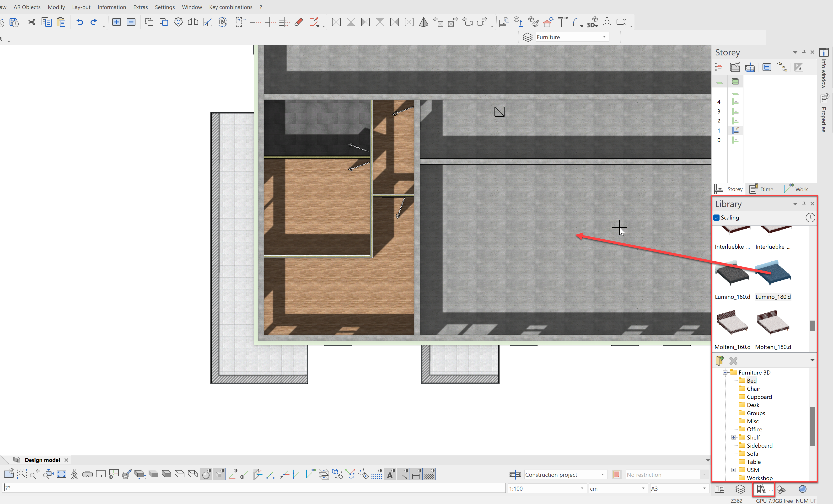Image resolution: width=833 pixels, height=504 pixels.
Task: Open the 3D view icon
Action: pyautogui.click(x=592, y=22)
